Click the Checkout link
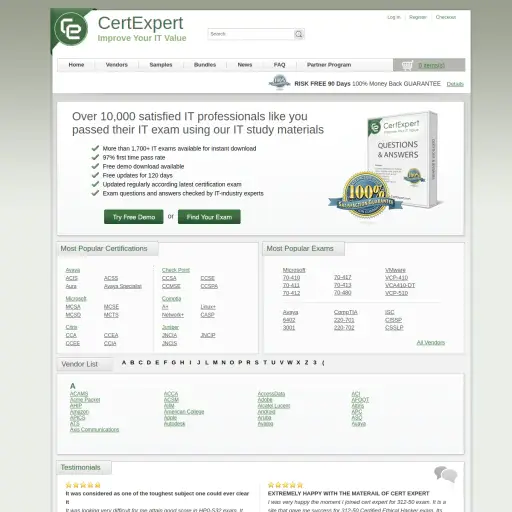Viewport: 512px width, 512px height. tap(446, 17)
